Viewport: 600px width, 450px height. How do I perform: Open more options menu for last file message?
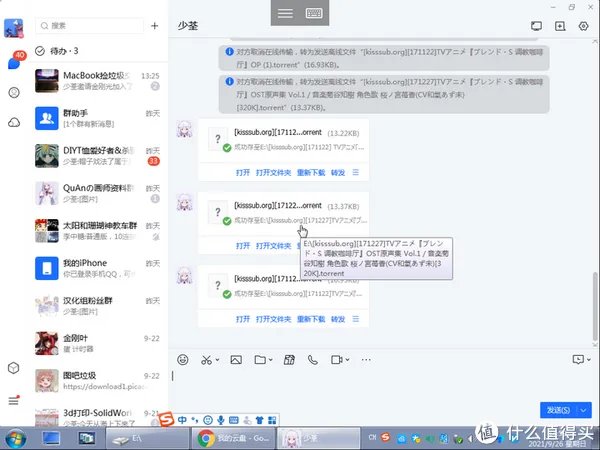click(x=356, y=319)
